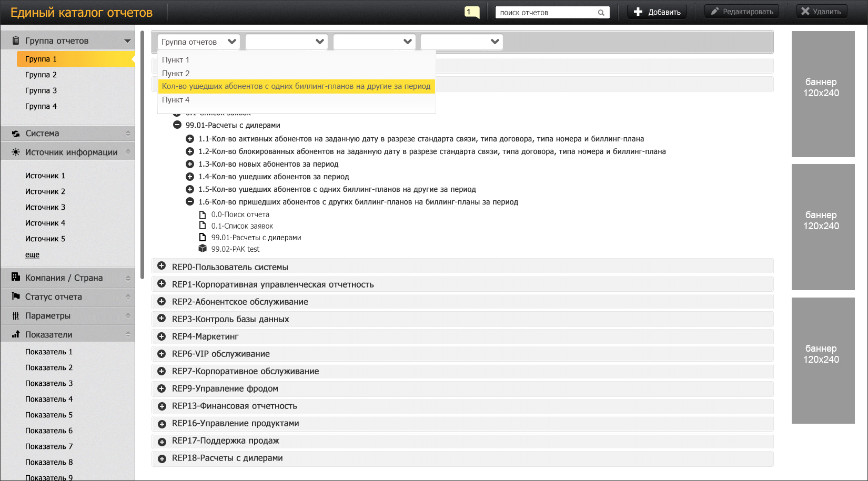
Task: Click the Удалить button
Action: [822, 12]
